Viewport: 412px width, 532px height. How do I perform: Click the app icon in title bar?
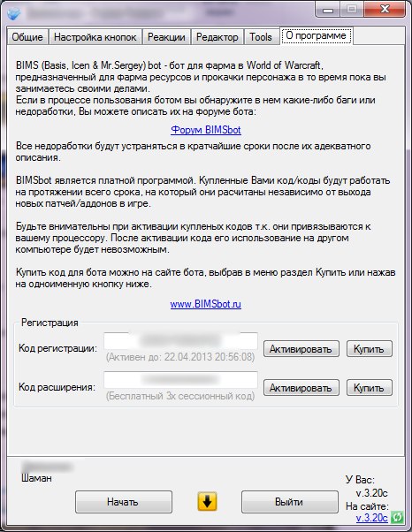pos(13,13)
